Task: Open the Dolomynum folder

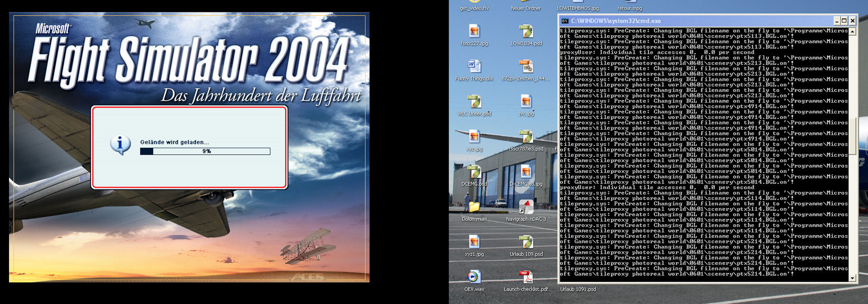Action: tap(474, 207)
